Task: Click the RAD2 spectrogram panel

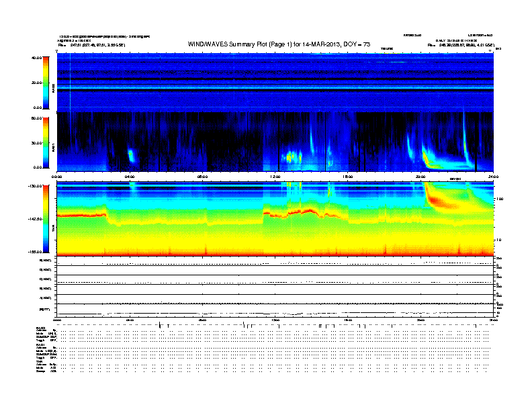Action: coord(275,83)
